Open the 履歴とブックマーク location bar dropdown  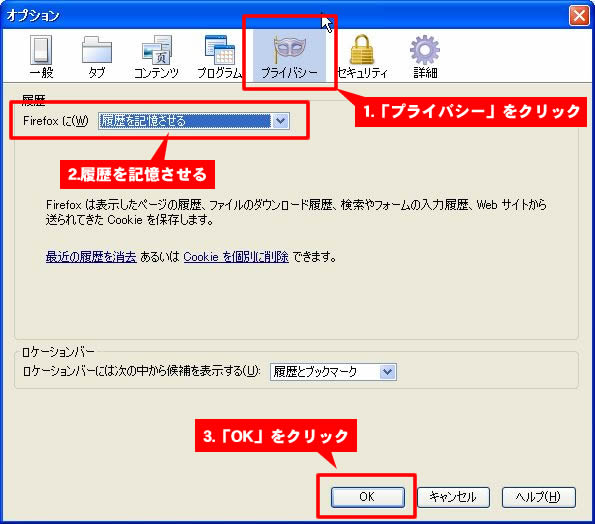(x=333, y=372)
